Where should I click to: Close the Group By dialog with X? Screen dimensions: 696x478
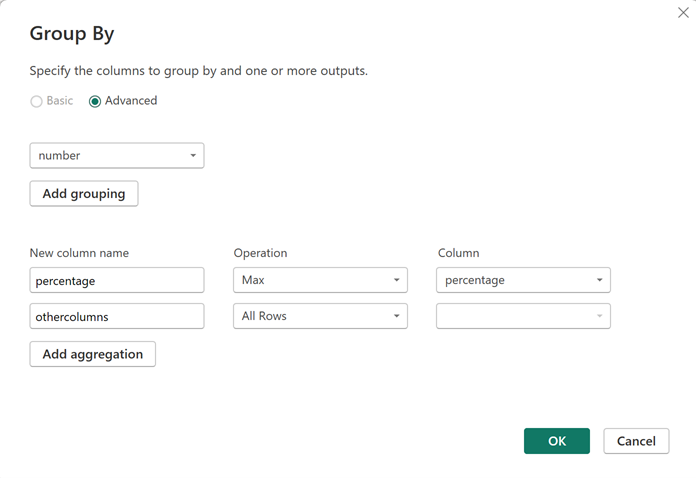(x=683, y=13)
